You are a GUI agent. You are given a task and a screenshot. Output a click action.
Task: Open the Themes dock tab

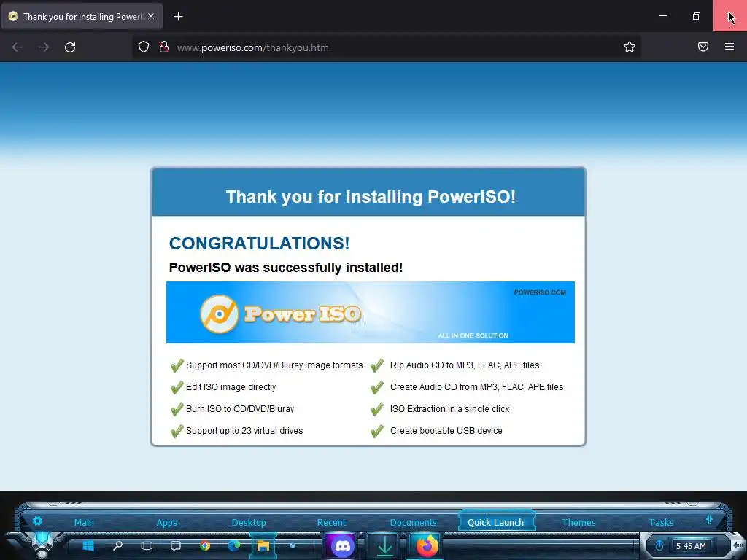(578, 522)
